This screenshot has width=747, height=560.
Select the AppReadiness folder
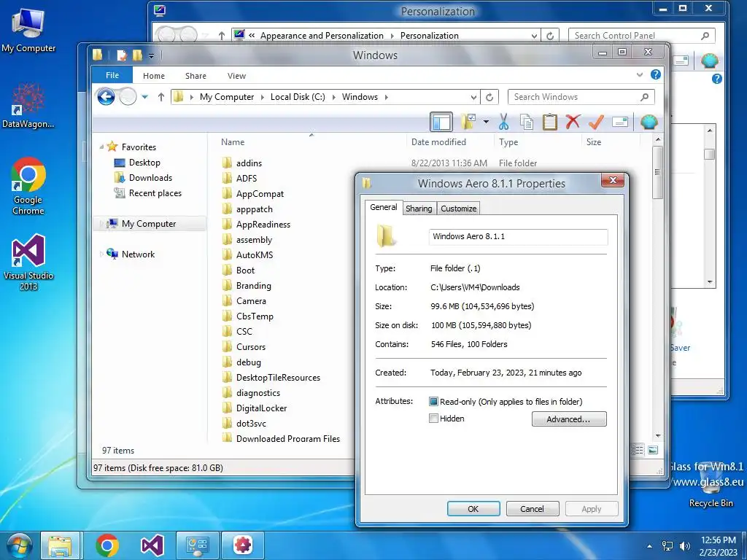coord(263,225)
